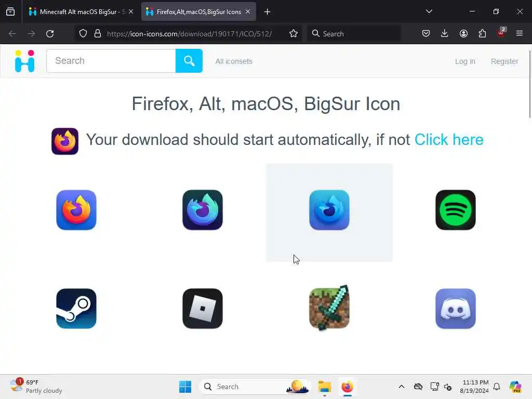The width and height of the screenshot is (532, 399).
Task: Click the Register link
Action: tap(504, 61)
